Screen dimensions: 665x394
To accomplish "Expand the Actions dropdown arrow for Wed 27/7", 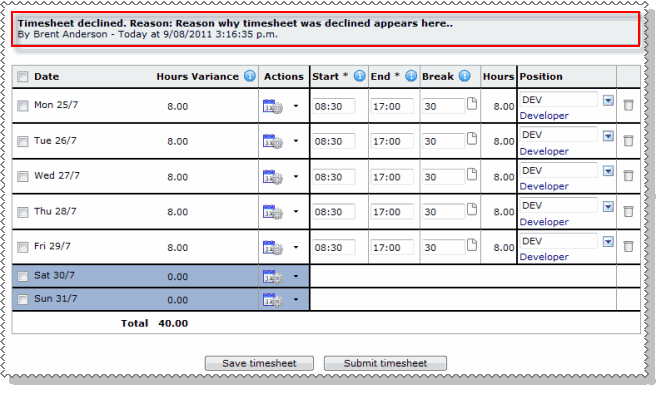I will click(296, 176).
